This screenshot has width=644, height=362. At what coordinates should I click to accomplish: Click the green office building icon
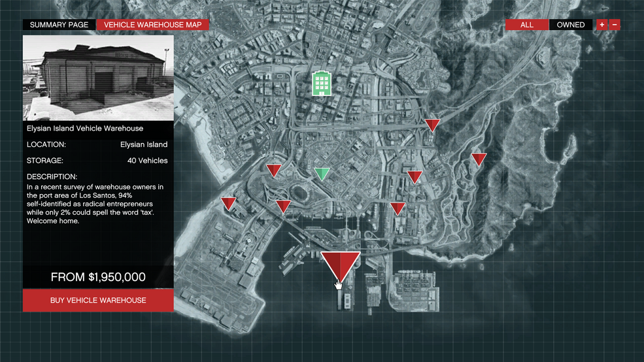[322, 84]
